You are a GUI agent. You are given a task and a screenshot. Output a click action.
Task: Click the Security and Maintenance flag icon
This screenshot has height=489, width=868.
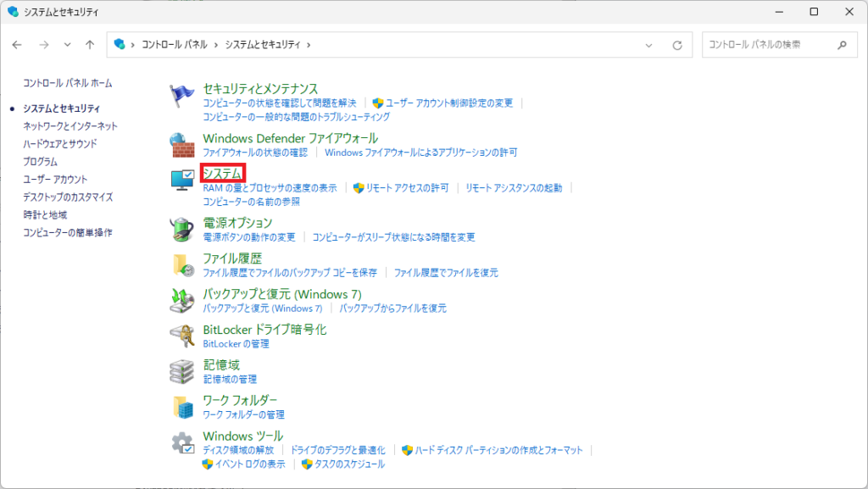point(181,96)
